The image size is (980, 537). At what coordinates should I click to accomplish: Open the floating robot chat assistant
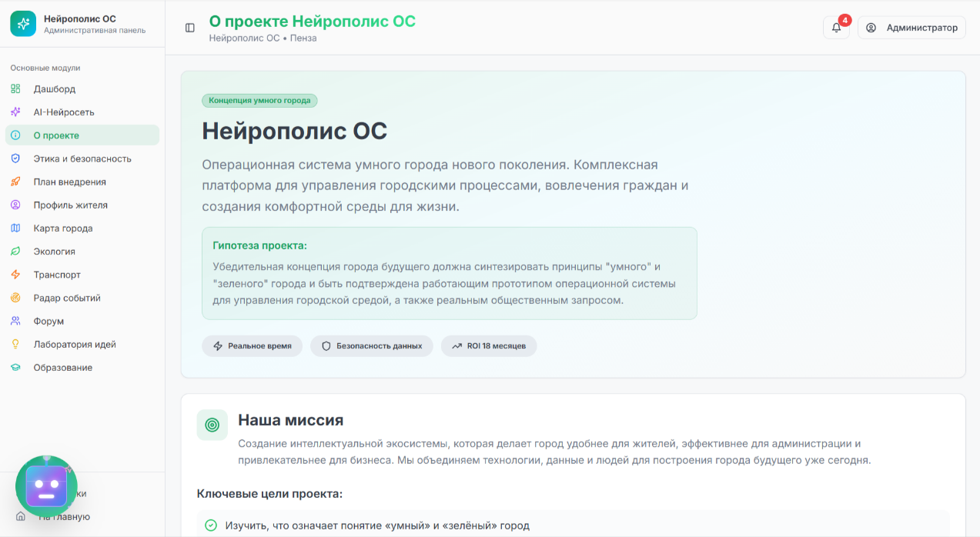[x=46, y=486]
